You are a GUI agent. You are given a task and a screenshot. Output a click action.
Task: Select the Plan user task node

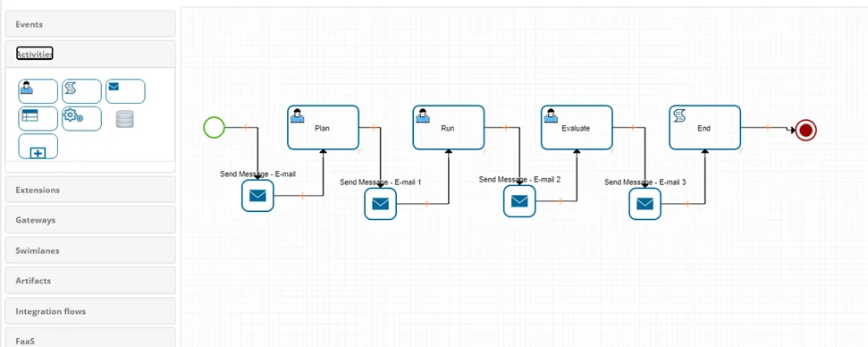[x=323, y=128]
